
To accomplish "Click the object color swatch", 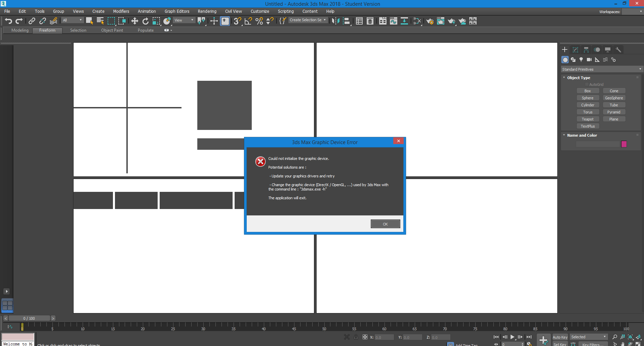I will coord(624,144).
